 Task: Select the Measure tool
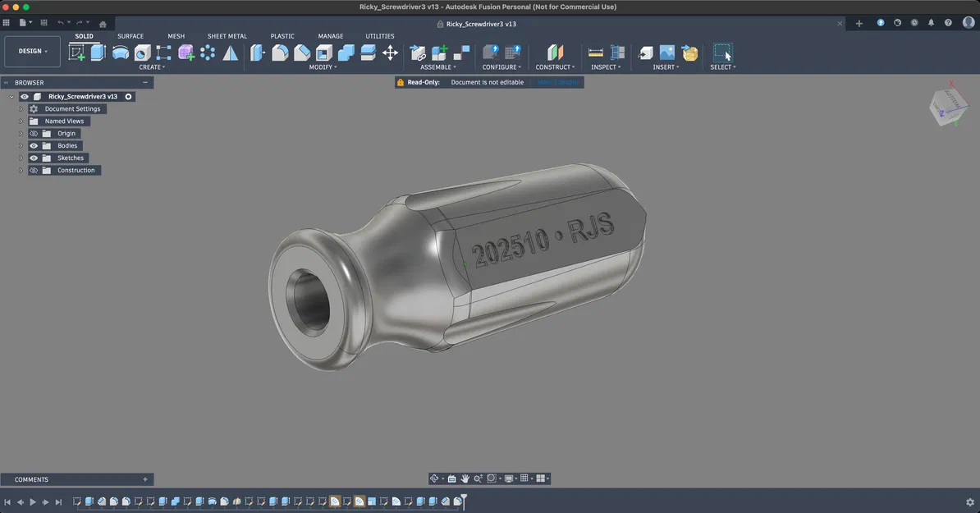(596, 53)
